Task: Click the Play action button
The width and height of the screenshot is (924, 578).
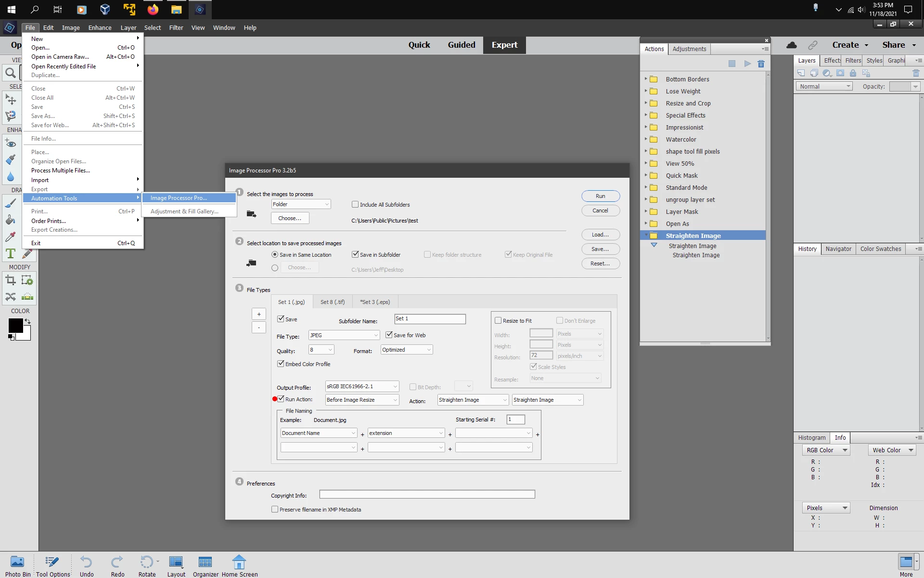Action: pos(747,64)
